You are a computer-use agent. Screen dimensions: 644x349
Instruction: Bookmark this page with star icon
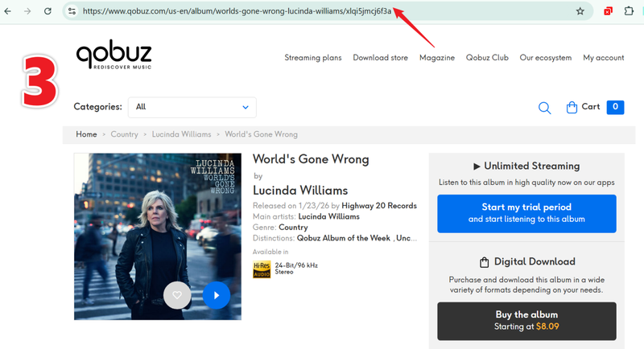pyautogui.click(x=580, y=11)
